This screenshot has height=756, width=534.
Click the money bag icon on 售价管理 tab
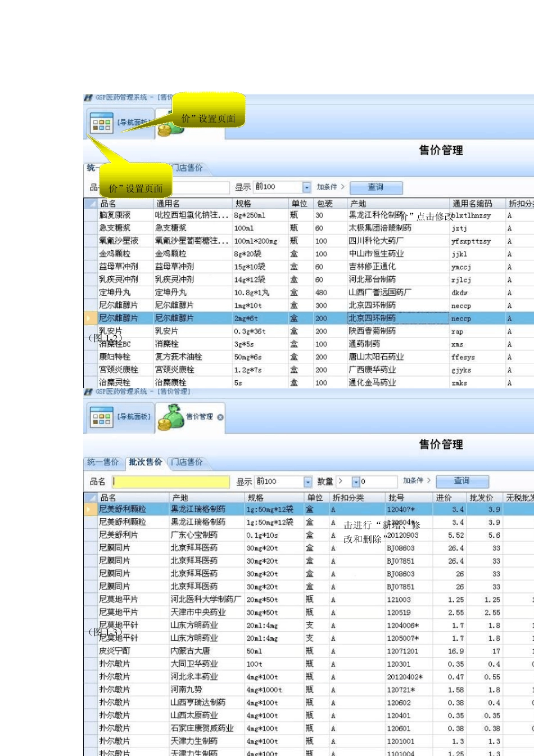coord(171,417)
